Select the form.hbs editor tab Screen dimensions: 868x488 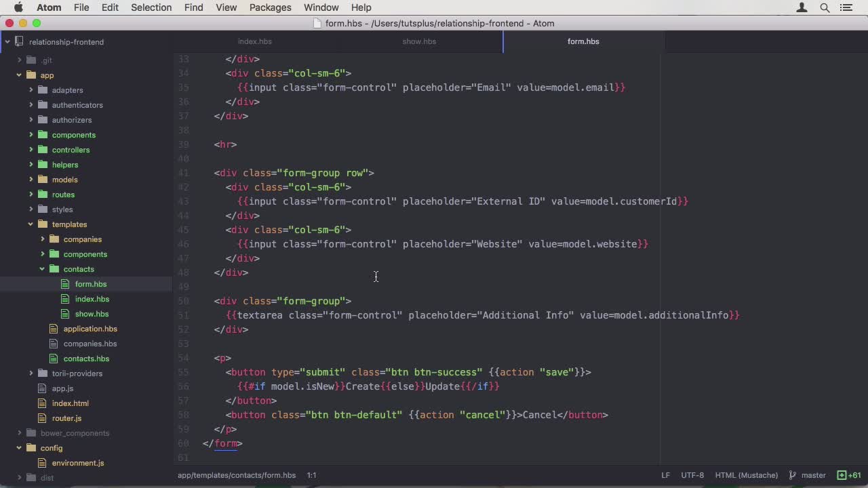pos(583,41)
